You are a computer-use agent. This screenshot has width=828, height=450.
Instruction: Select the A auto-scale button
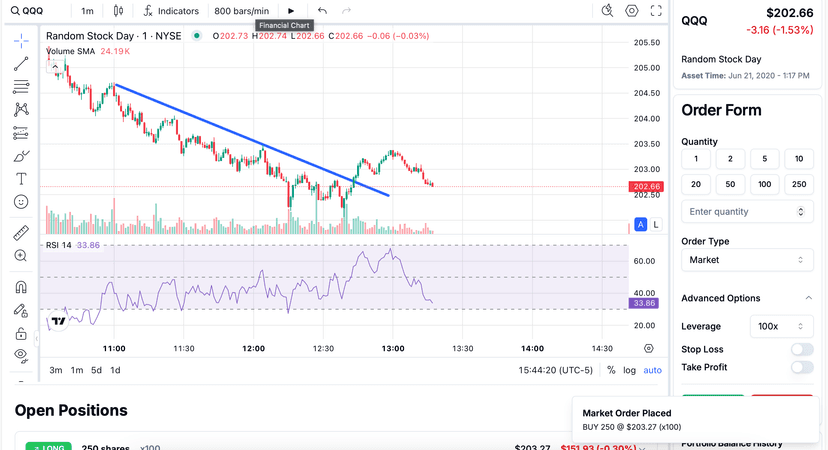(641, 224)
